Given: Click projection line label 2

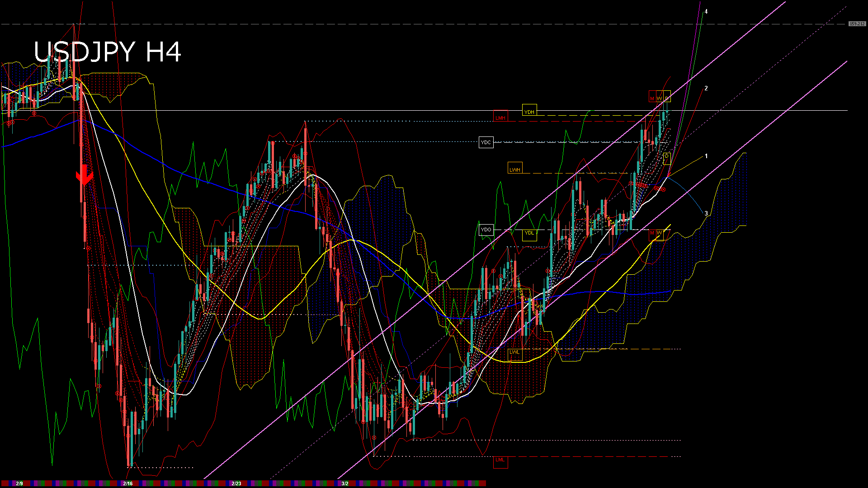Looking at the screenshot, I should pyautogui.click(x=706, y=88).
